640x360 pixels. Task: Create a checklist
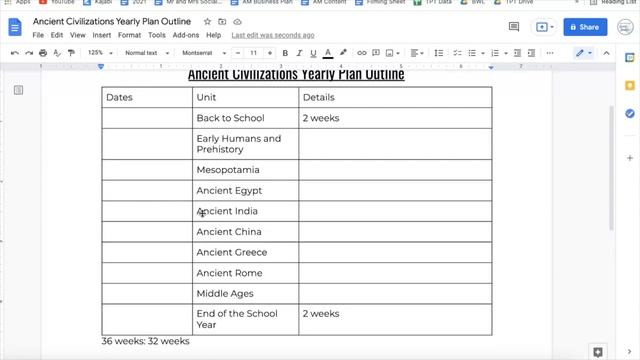pyautogui.click(x=458, y=53)
